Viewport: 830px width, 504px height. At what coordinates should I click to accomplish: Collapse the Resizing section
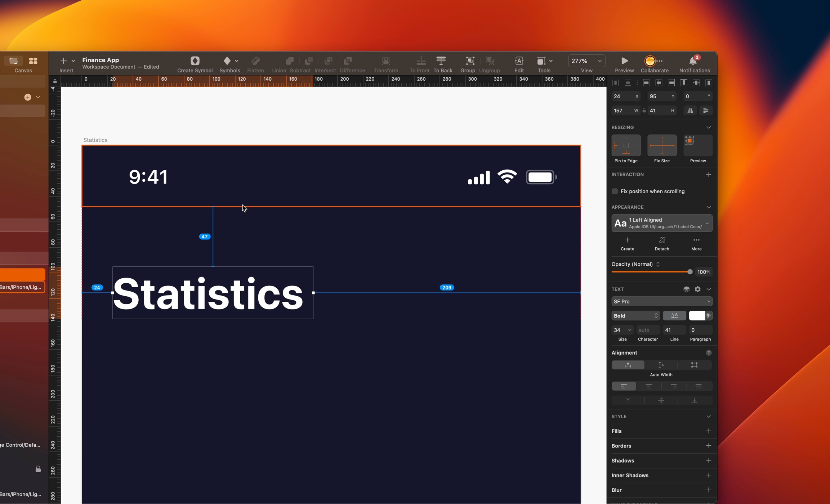click(708, 127)
